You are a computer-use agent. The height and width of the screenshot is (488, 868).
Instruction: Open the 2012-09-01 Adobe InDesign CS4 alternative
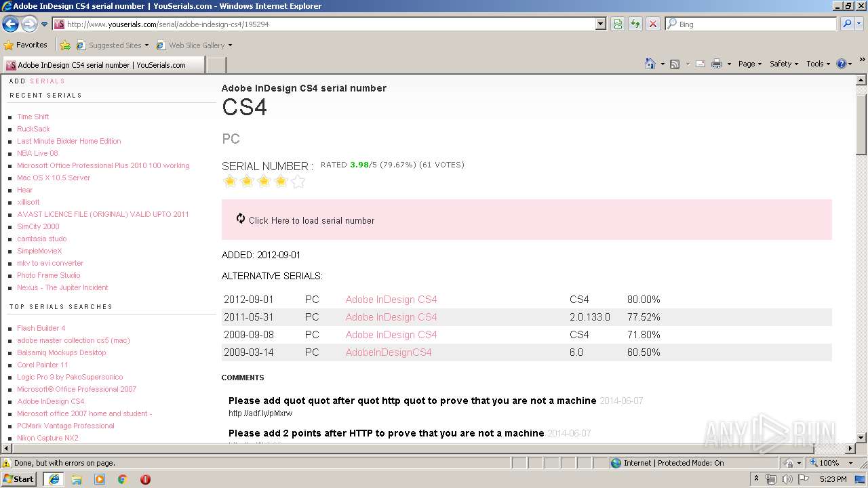(x=391, y=300)
